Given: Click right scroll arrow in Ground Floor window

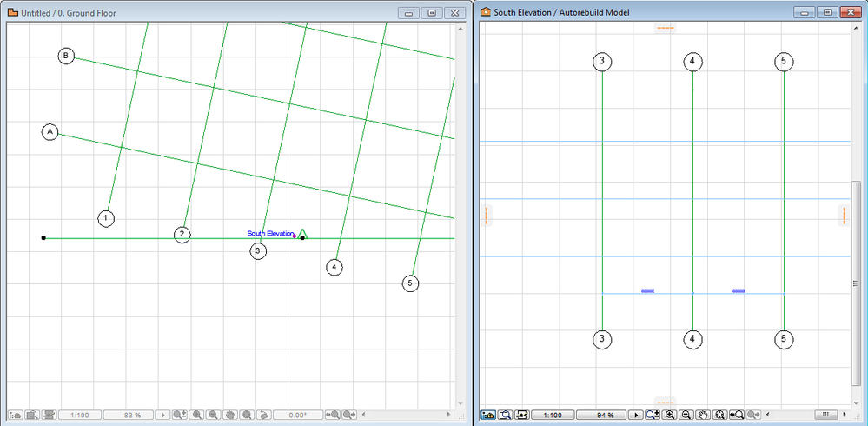Looking at the screenshot, I should pyautogui.click(x=448, y=415).
